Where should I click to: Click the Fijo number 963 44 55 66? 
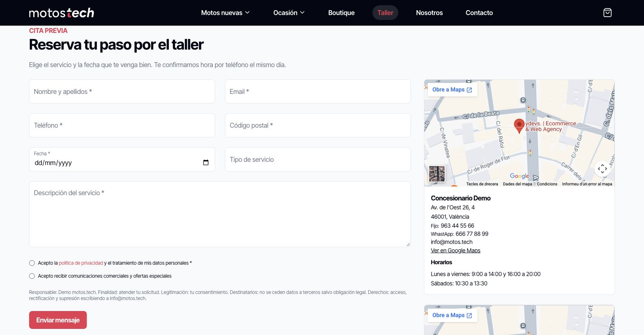[x=457, y=226]
